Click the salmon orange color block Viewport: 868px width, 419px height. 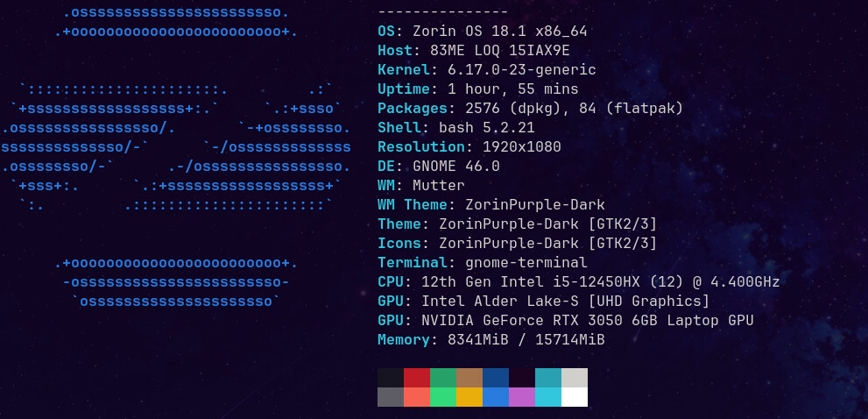point(417,397)
